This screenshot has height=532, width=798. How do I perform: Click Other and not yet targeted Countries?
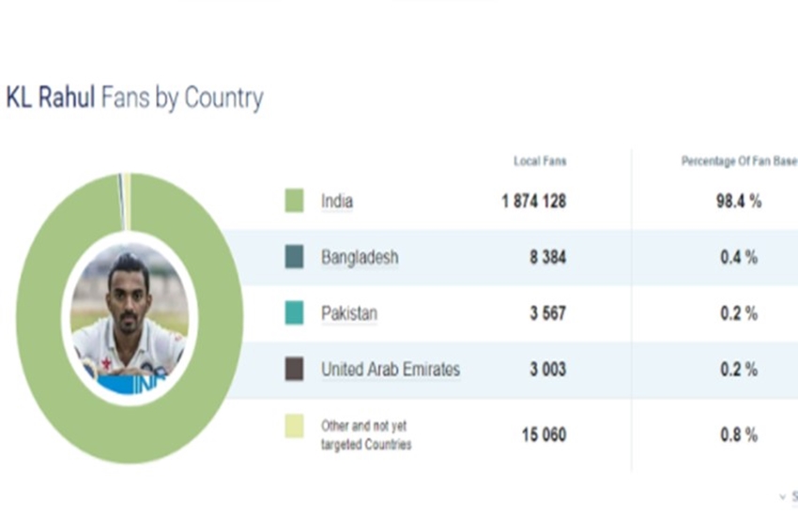(x=366, y=435)
